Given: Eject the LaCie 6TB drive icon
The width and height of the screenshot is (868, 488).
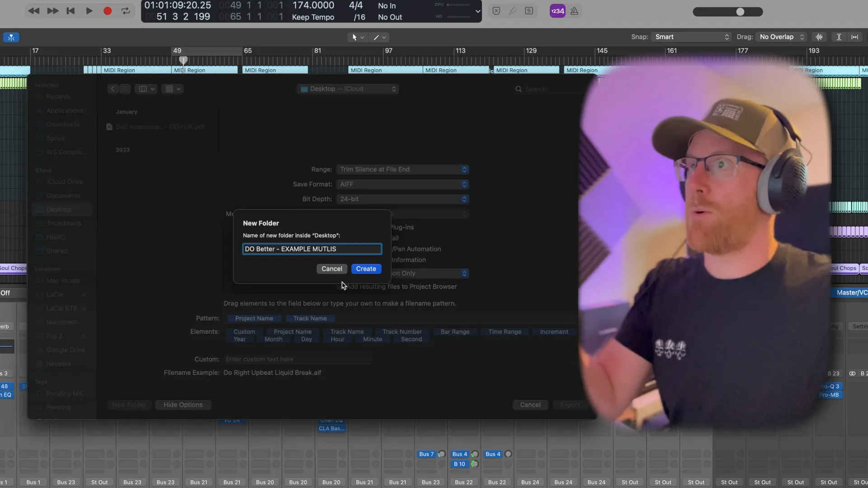Looking at the screenshot, I should (x=84, y=309).
